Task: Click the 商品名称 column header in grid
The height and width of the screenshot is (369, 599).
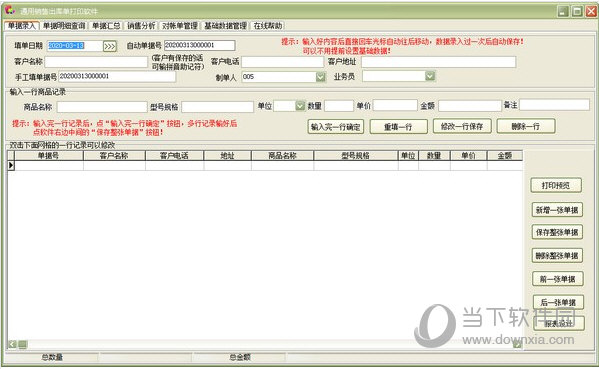Action: [x=283, y=155]
